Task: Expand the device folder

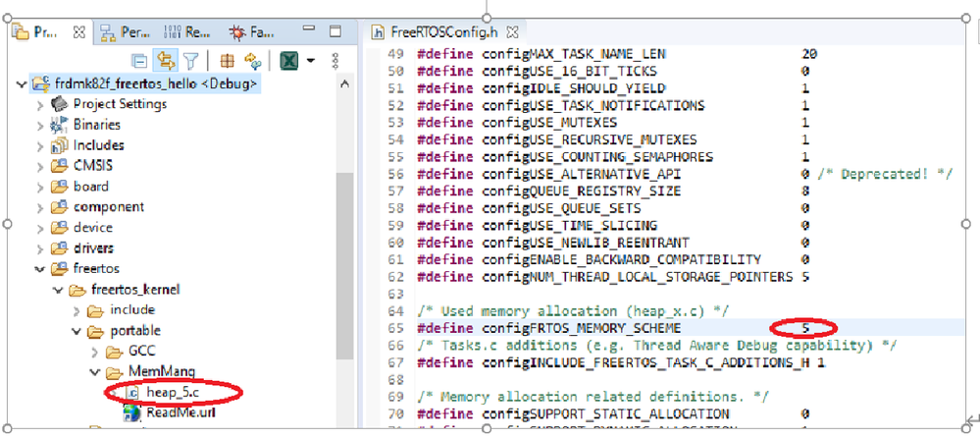Action: point(40,229)
